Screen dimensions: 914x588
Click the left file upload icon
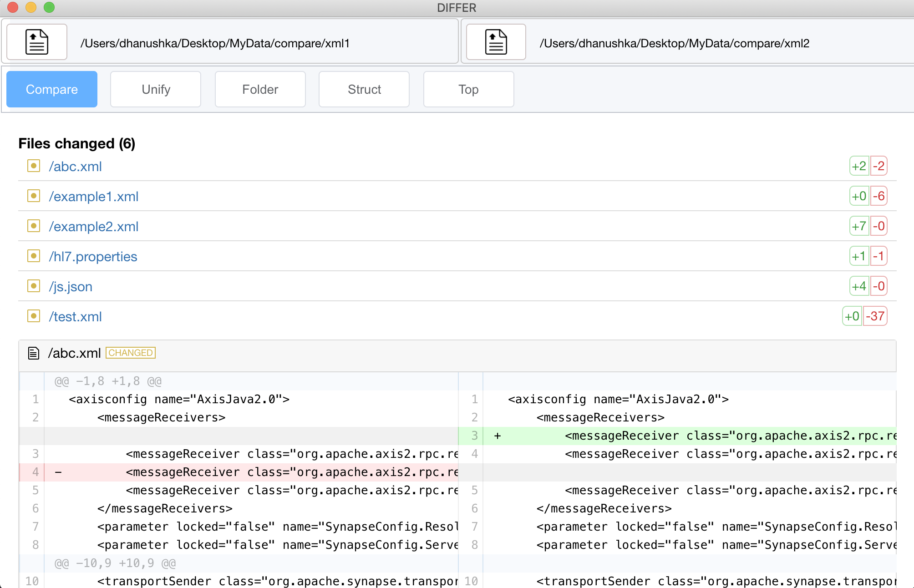(x=37, y=42)
